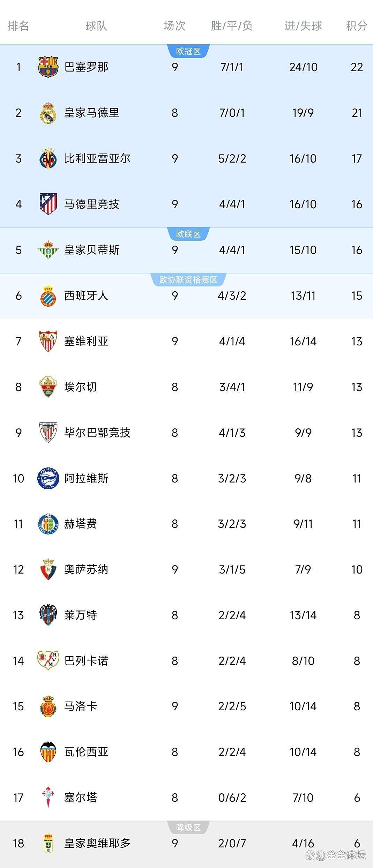Image resolution: width=373 pixels, height=868 pixels.
Task: Click the 欧联区 zone label
Action: [x=188, y=234]
